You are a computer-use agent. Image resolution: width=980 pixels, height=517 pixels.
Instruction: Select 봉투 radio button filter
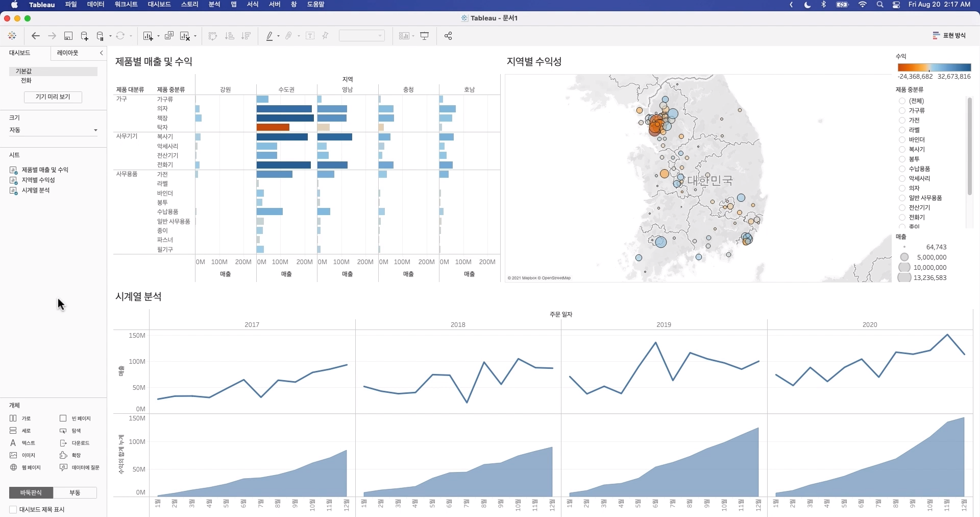(902, 159)
